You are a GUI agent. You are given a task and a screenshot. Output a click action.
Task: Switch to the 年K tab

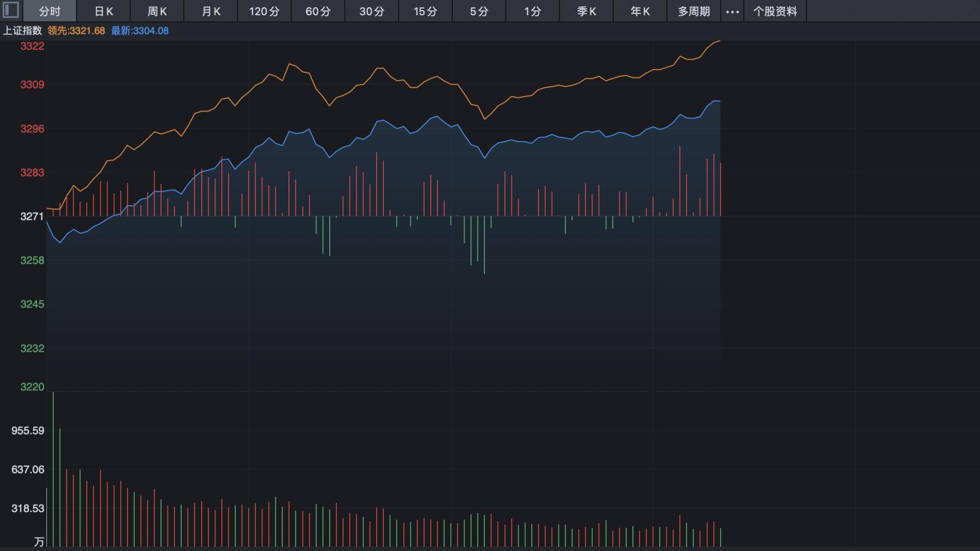640,11
